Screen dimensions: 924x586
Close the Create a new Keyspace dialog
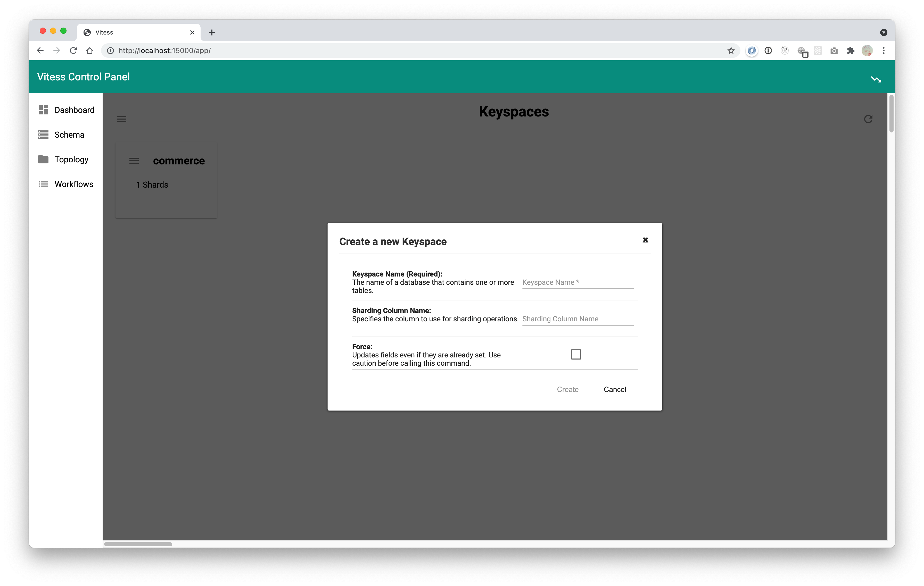(645, 240)
